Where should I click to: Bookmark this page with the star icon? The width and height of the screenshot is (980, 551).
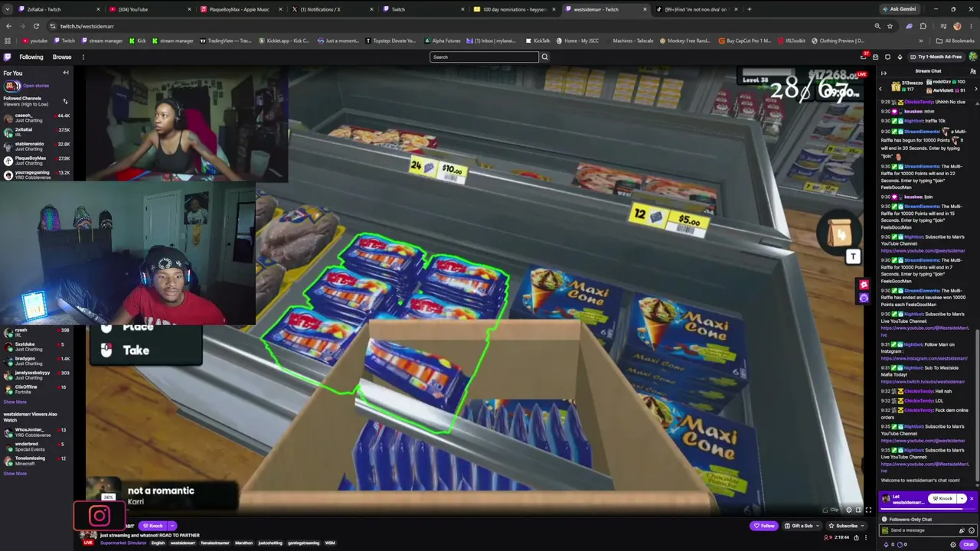click(x=890, y=26)
